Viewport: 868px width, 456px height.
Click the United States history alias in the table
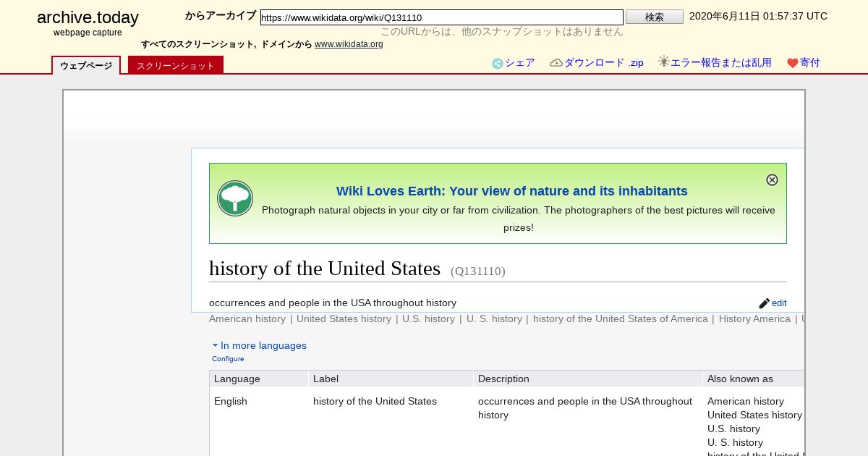click(754, 415)
